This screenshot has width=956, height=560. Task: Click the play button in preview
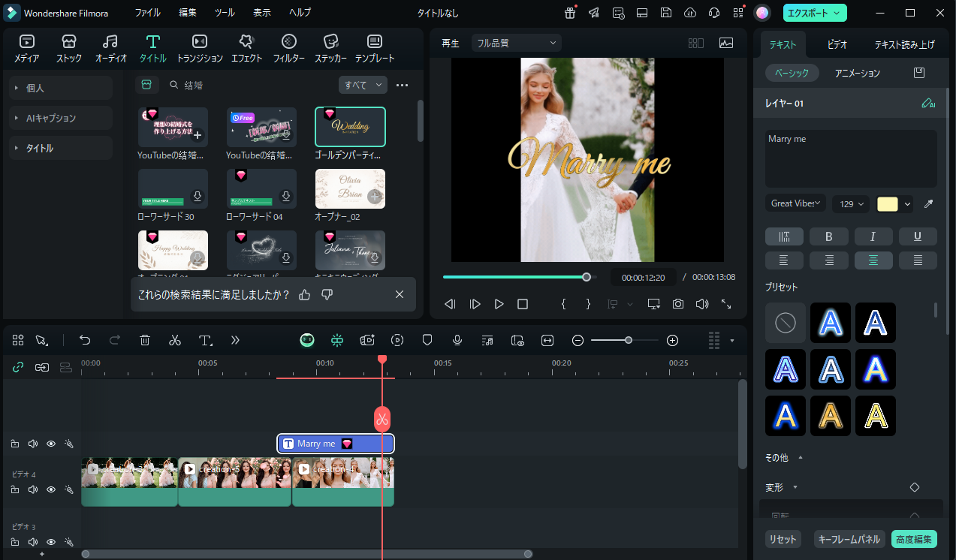pyautogui.click(x=499, y=304)
